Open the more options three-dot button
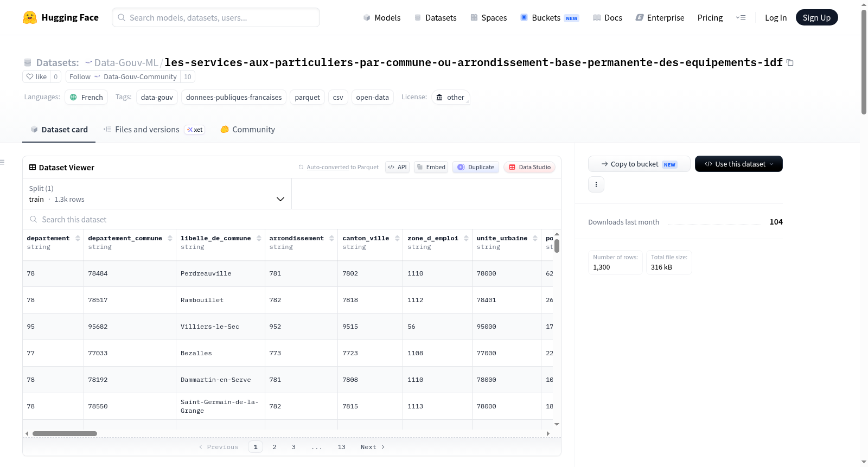This screenshot has width=868, height=467. coord(596,184)
